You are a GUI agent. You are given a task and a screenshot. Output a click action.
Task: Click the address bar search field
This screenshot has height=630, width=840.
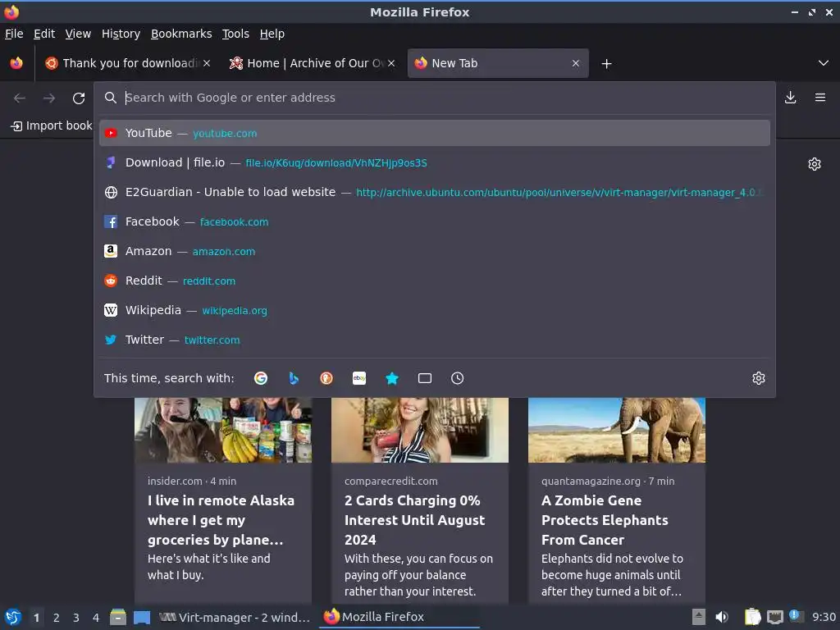[434, 98]
